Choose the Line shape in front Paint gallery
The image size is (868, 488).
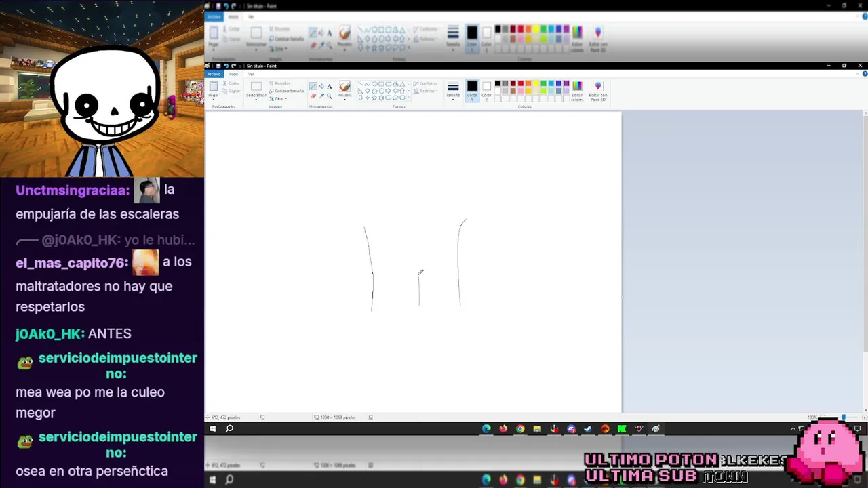coord(361,84)
